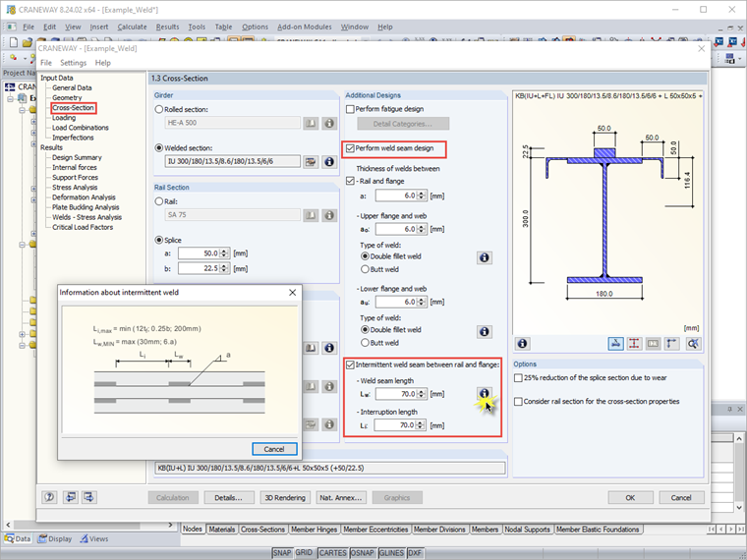Image resolution: width=747 pixels, height=560 pixels.
Task: Go to the next input window icon
Action: point(89,497)
